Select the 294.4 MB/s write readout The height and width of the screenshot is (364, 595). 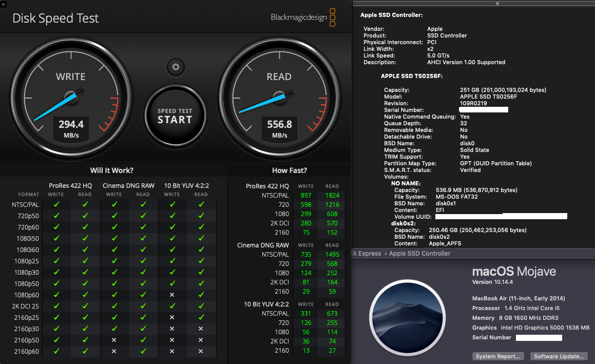[x=71, y=129]
